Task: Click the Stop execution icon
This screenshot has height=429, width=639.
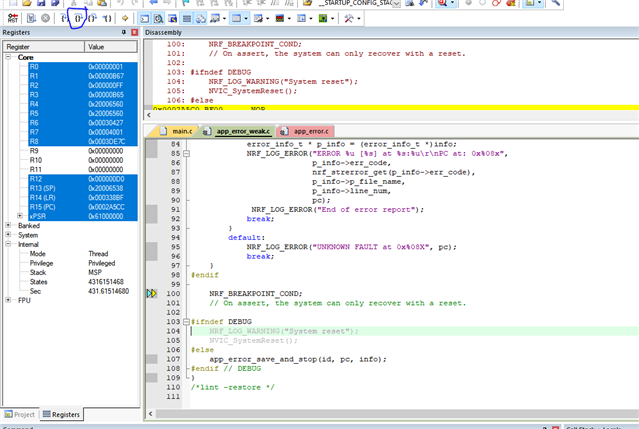Action: (x=46, y=18)
